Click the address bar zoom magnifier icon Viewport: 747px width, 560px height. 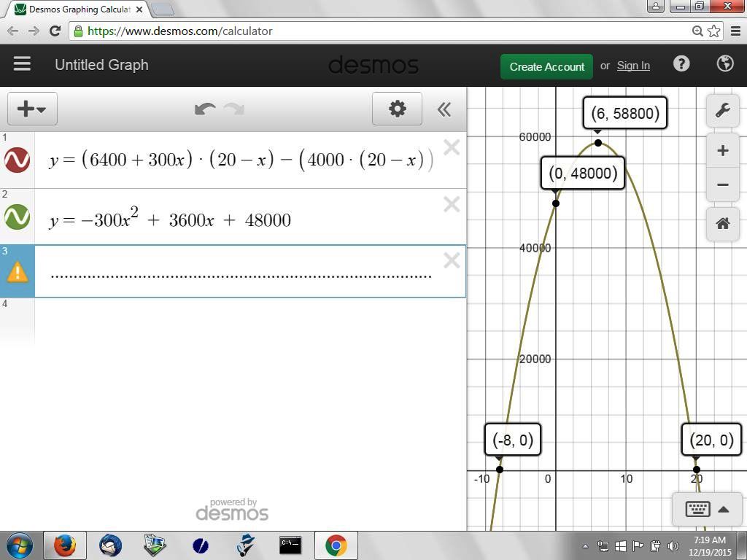(x=697, y=31)
